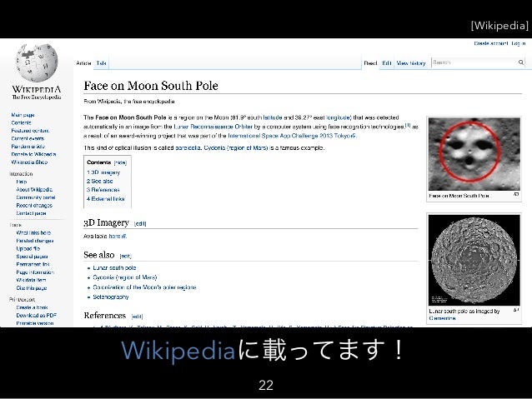The height and width of the screenshot is (399, 532).
Task: Click Cite this page link
Action: click(32, 288)
